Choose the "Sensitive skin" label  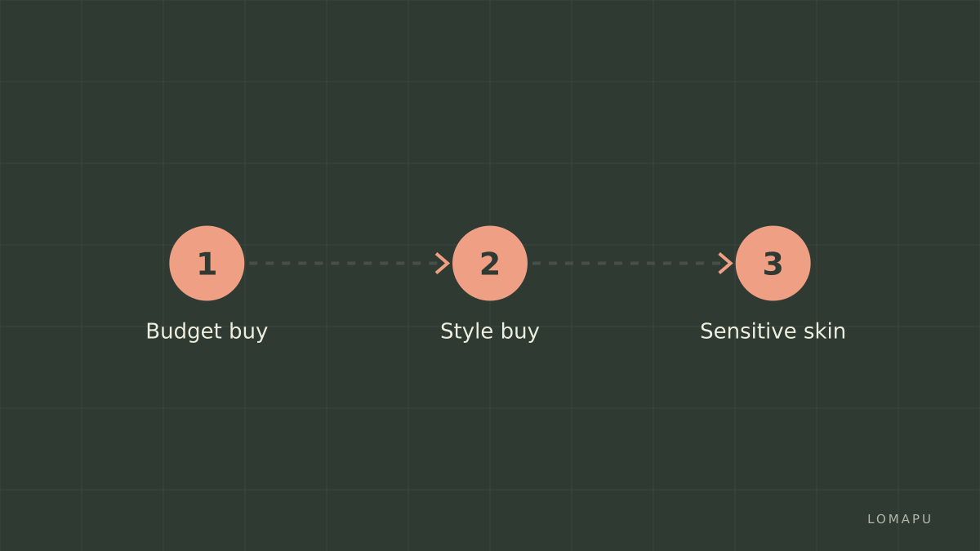pos(773,331)
